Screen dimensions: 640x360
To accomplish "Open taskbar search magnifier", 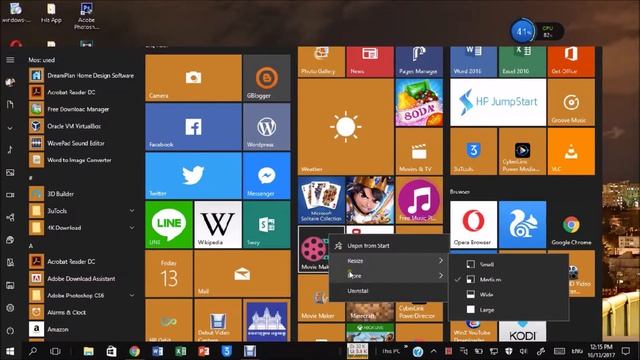I will coord(33,351).
